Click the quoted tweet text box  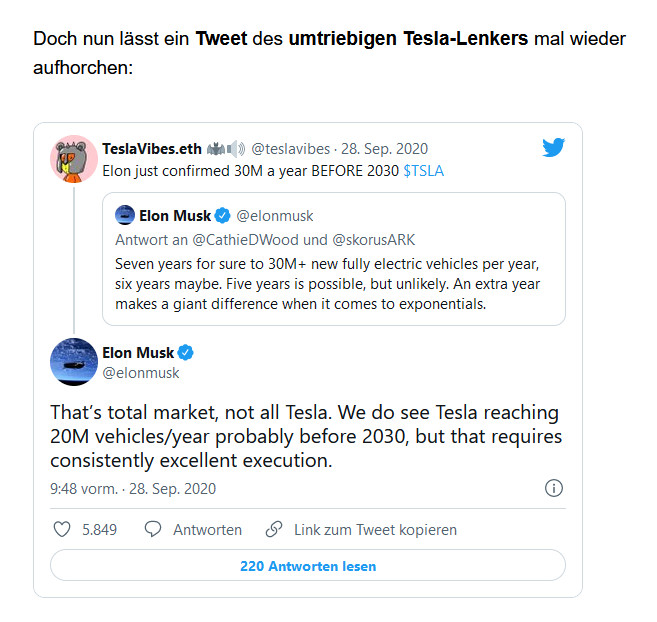tap(334, 285)
